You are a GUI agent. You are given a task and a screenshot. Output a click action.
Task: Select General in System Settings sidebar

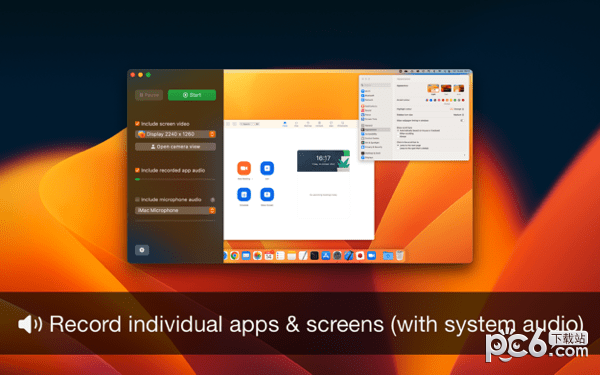point(367,126)
